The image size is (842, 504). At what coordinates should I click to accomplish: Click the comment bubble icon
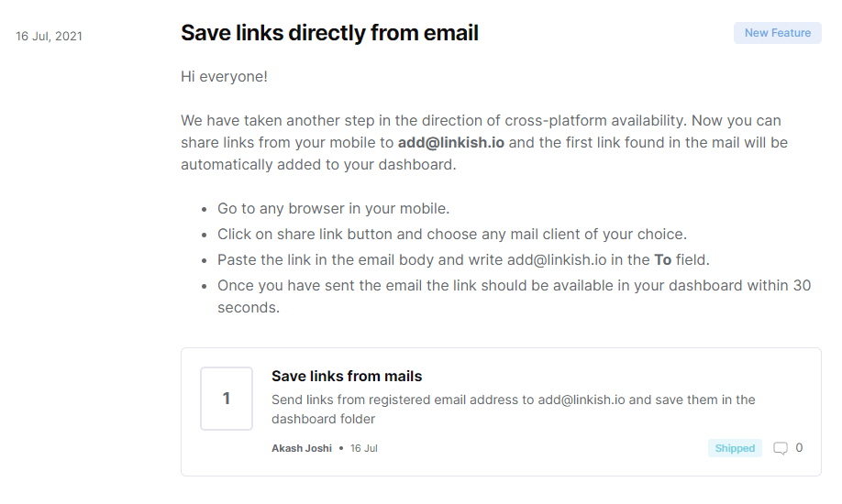tap(781, 448)
